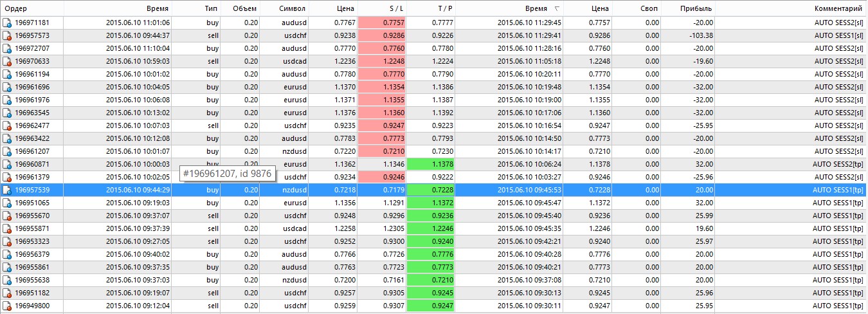Image resolution: width=868 pixels, height=314 pixels.
Task: Click close time 2015.06.10 10:20:11
Action: click(x=530, y=74)
